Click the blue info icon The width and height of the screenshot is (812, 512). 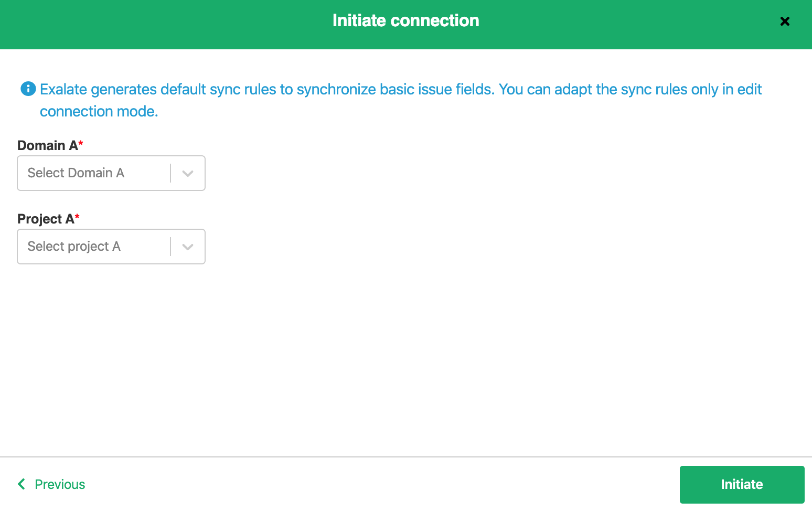pyautogui.click(x=28, y=89)
